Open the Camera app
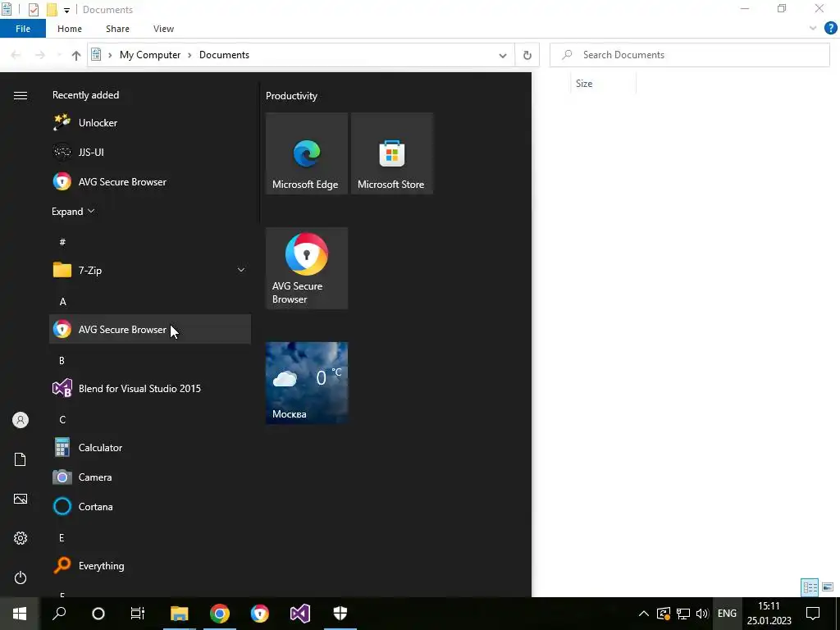 tap(150, 477)
